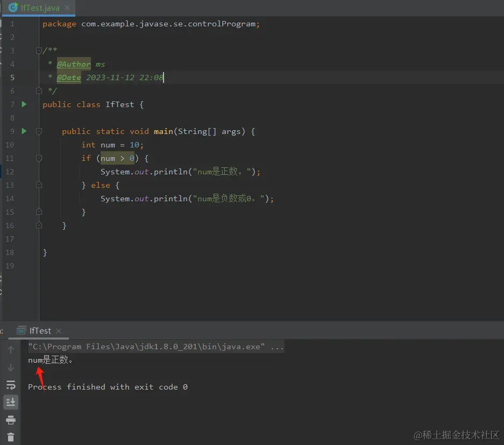
Task: Run the main method from its gutter arrow
Action: [24, 131]
